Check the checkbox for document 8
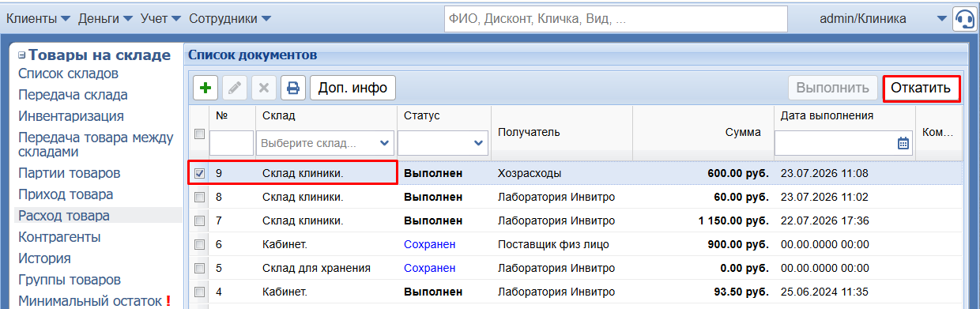The height and width of the screenshot is (309, 980). [x=200, y=197]
